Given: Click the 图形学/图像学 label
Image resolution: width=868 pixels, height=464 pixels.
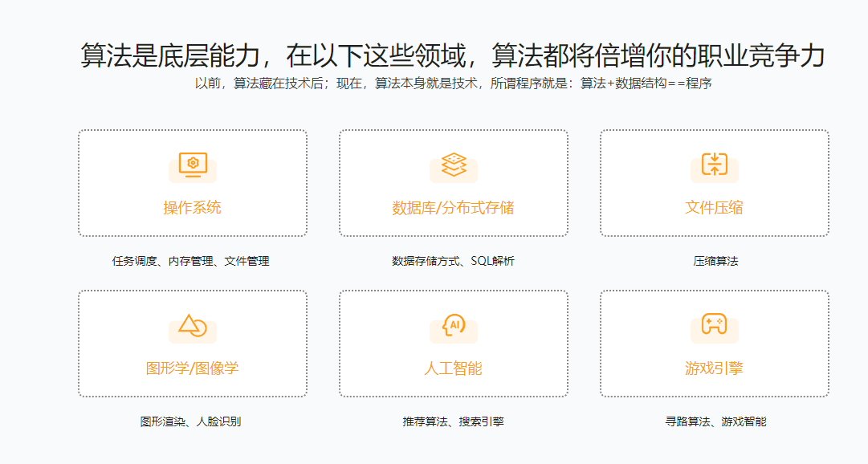Looking at the screenshot, I should [x=191, y=368].
